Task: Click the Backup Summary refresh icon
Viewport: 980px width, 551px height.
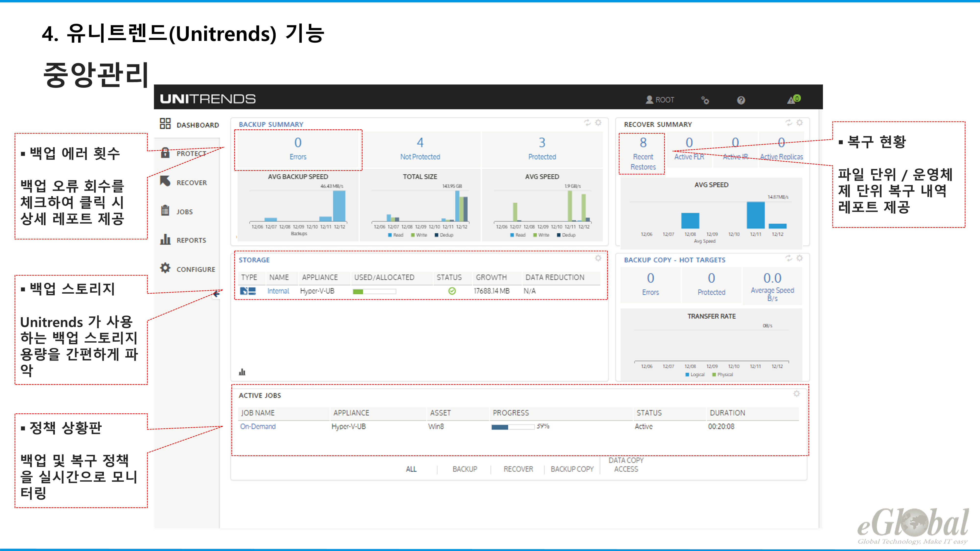Action: pos(588,123)
